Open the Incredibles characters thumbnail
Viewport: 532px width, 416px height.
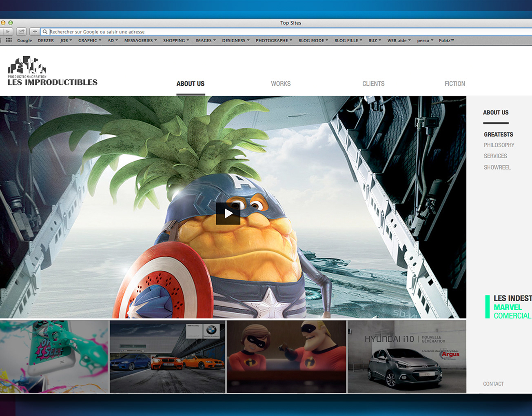tap(286, 356)
